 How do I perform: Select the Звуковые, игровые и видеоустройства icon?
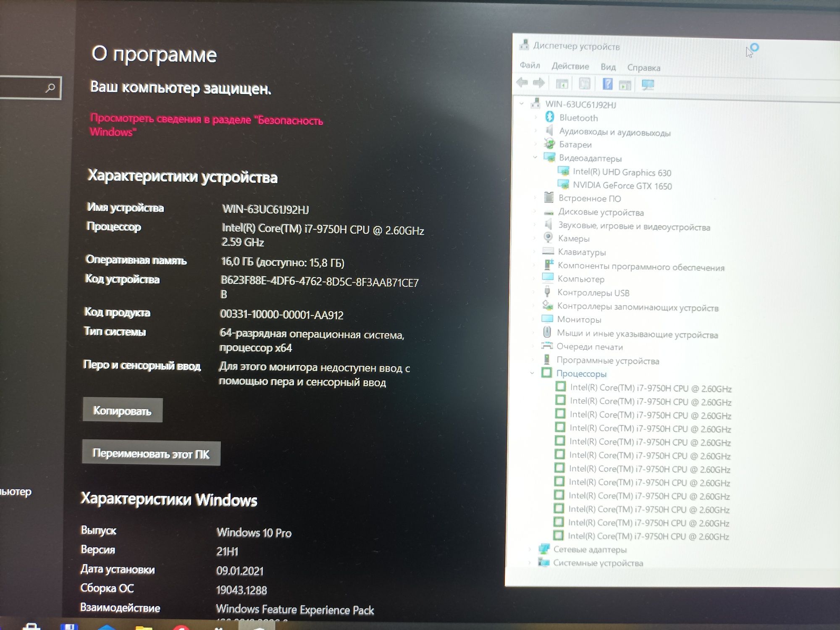pos(548,225)
